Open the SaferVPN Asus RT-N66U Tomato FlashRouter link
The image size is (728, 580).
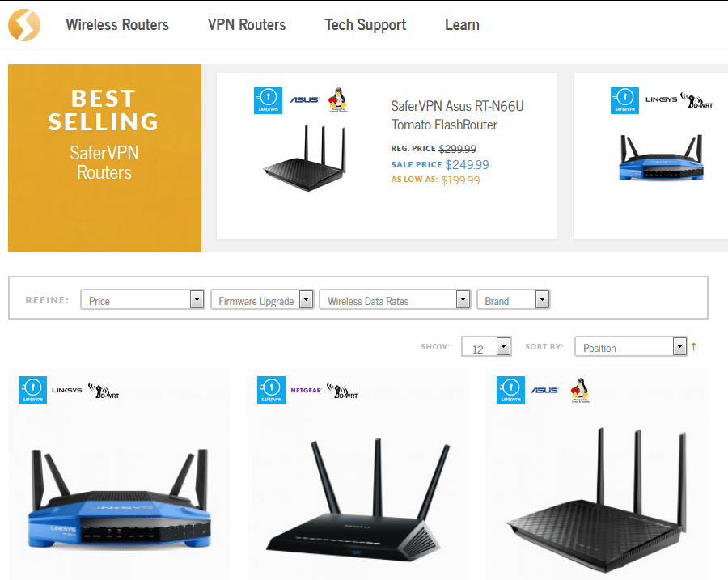[x=457, y=115]
